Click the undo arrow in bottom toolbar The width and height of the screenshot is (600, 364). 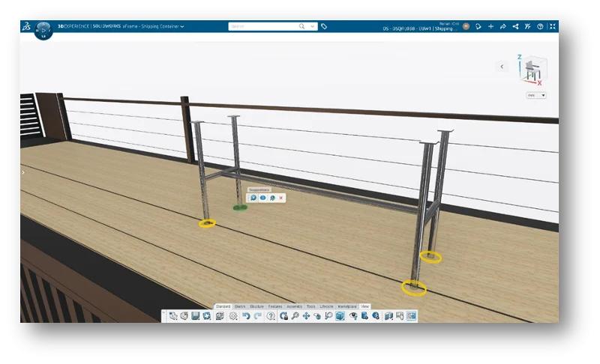(x=246, y=316)
